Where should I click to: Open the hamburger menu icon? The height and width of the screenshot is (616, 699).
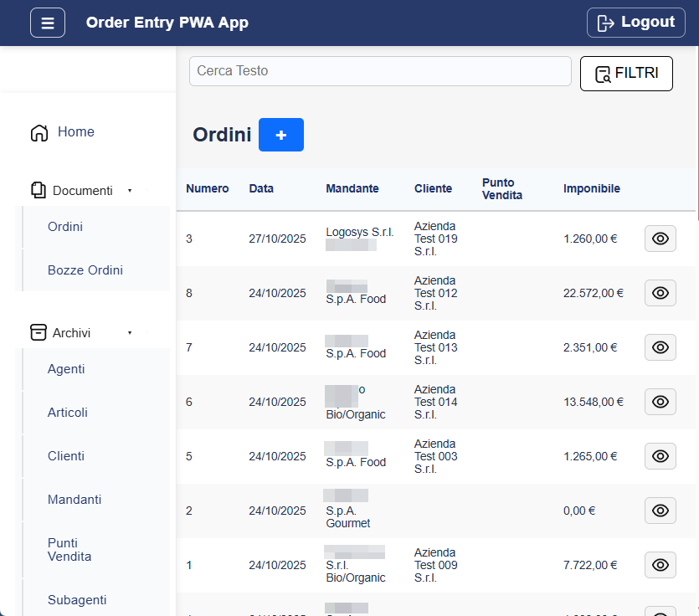pyautogui.click(x=48, y=23)
